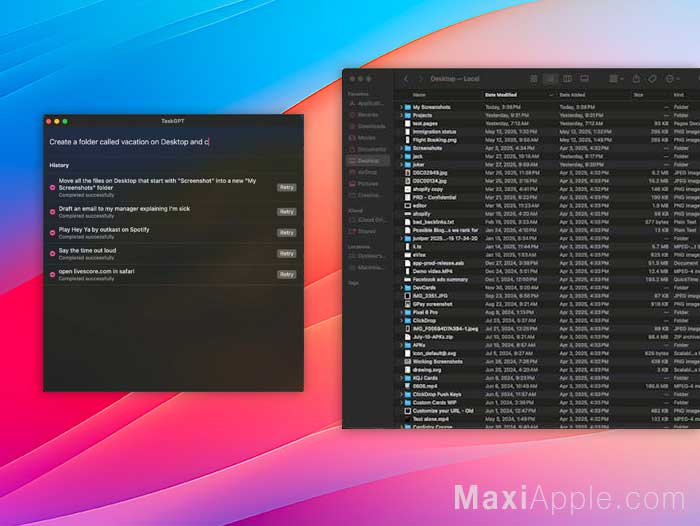Open Downloads in Finder sidebar

(x=368, y=126)
